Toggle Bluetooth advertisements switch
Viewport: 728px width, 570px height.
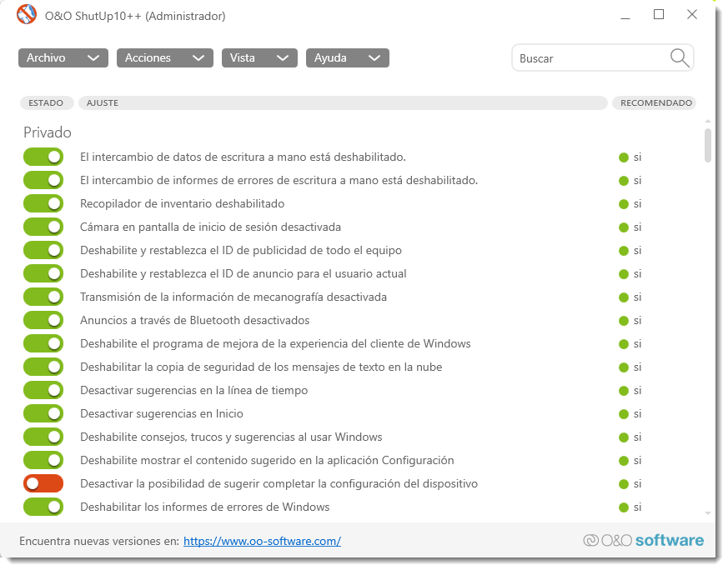point(43,320)
